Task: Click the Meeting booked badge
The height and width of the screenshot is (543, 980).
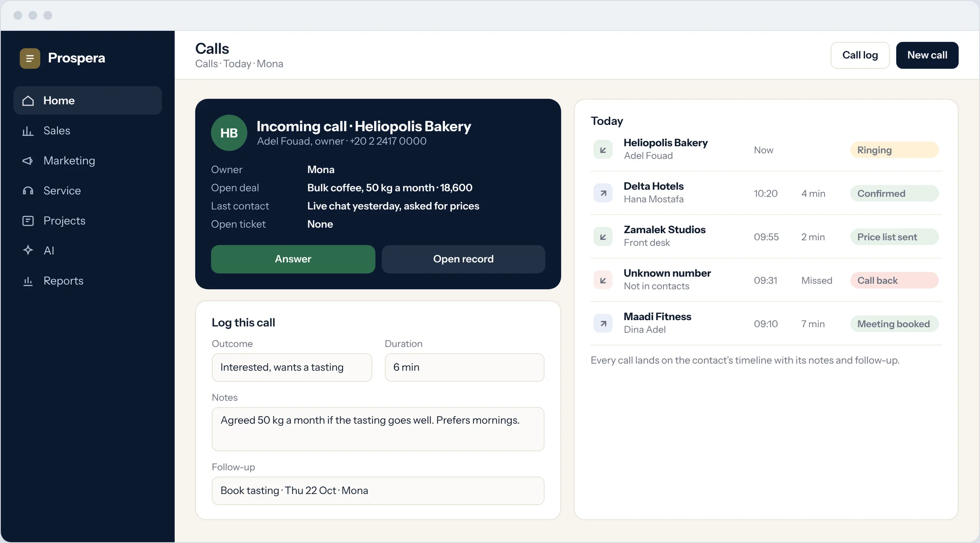Action: [894, 324]
